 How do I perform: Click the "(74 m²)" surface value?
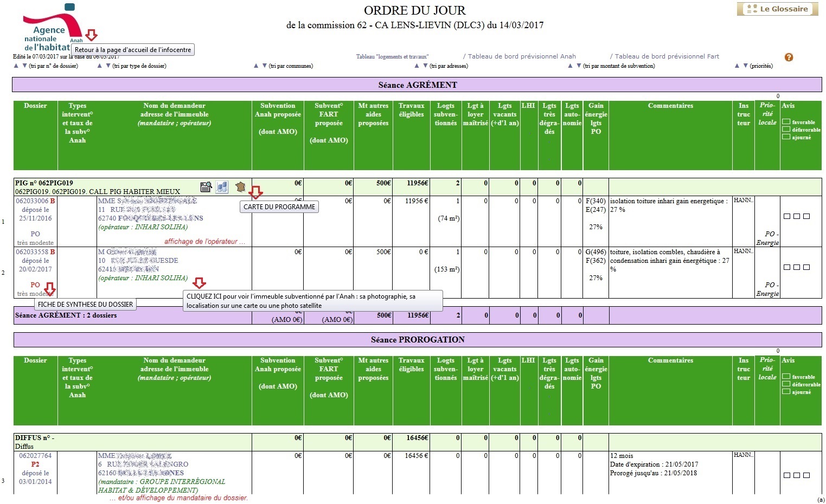point(449,218)
